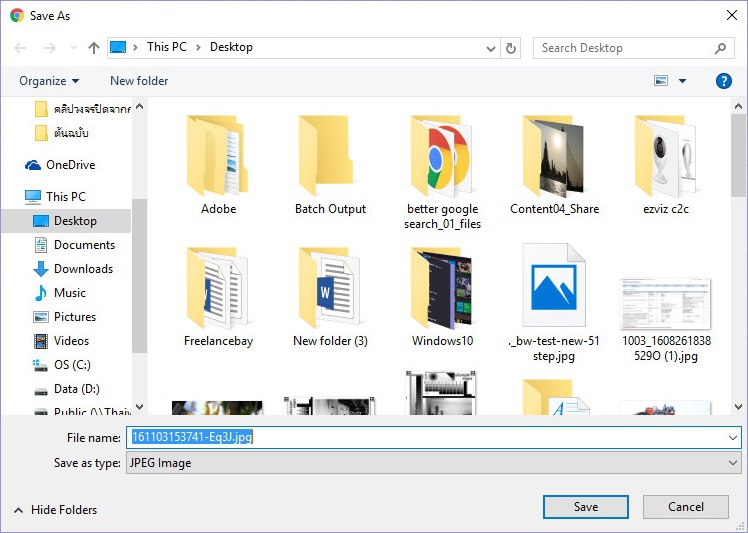The width and height of the screenshot is (748, 533).
Task: Click the Save button
Action: 586,507
